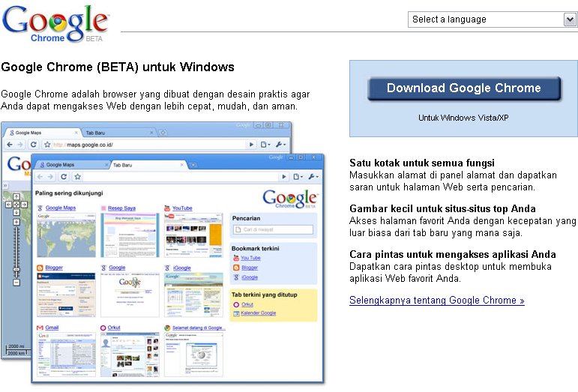
Task: Open You Tube recent bookmark
Action: coord(250,258)
